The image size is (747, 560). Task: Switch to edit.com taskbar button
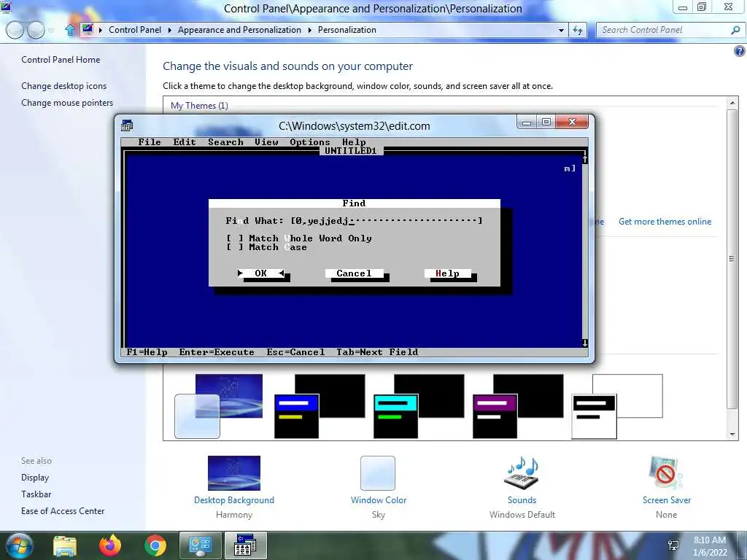coord(245,545)
